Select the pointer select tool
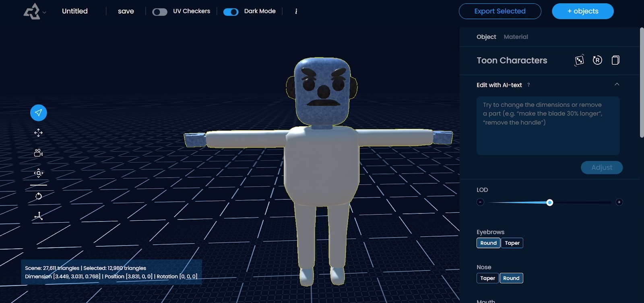644x303 pixels. 39,113
